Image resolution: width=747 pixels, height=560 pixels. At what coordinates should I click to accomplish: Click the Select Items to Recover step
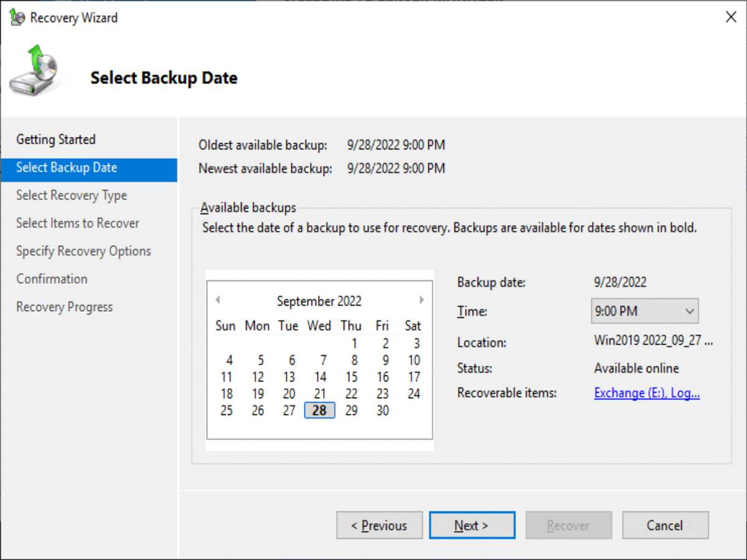point(77,223)
